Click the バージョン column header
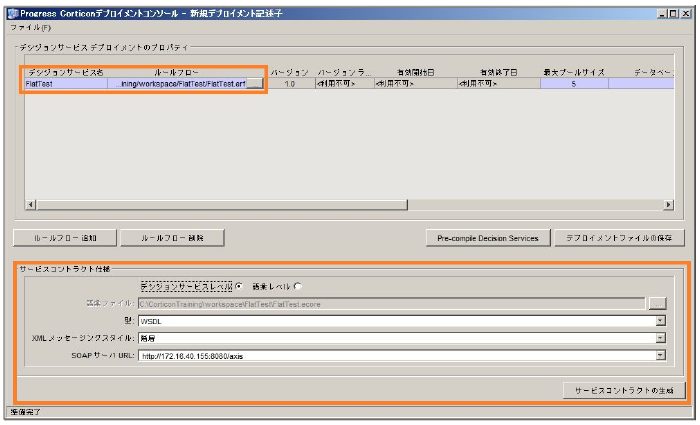 pyautogui.click(x=290, y=72)
